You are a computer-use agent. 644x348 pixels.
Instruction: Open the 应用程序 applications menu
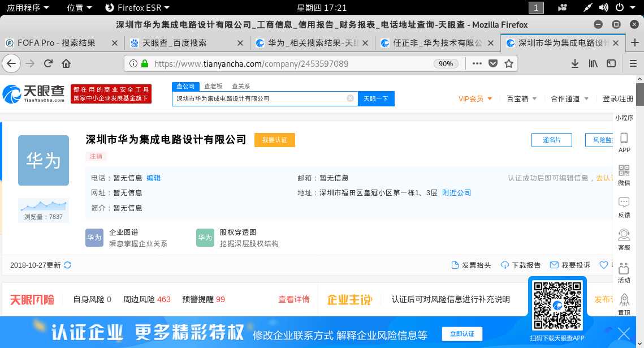click(x=28, y=7)
